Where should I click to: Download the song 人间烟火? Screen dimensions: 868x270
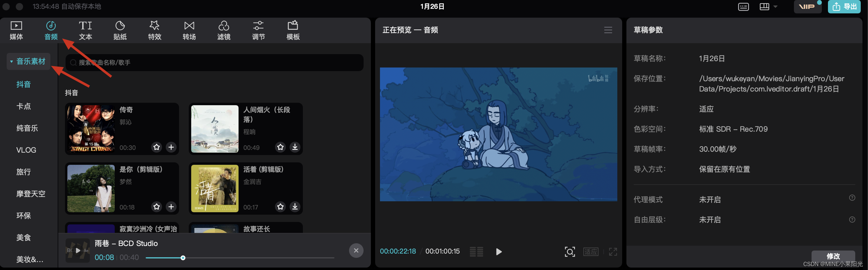tap(295, 147)
